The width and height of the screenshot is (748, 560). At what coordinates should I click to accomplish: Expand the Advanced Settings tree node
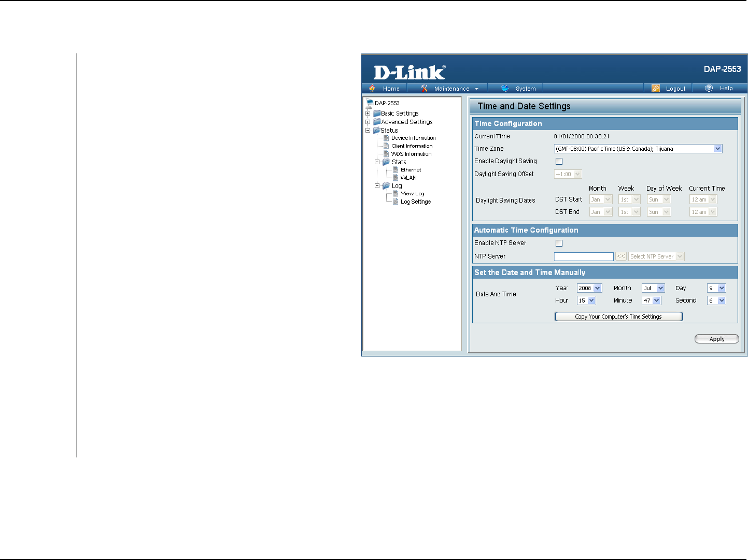[x=368, y=122]
